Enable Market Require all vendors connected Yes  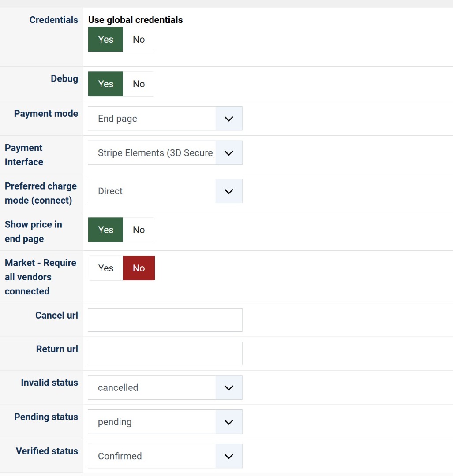(105, 268)
